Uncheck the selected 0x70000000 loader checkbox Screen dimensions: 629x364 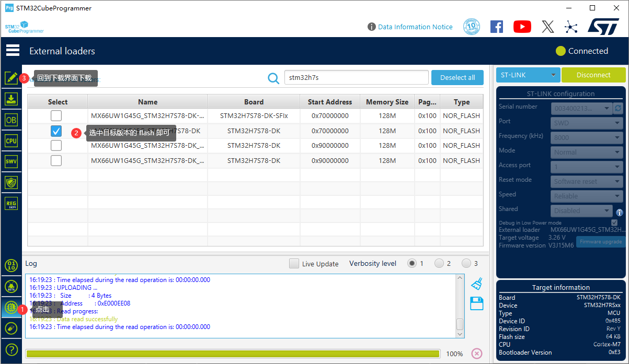[56, 131]
